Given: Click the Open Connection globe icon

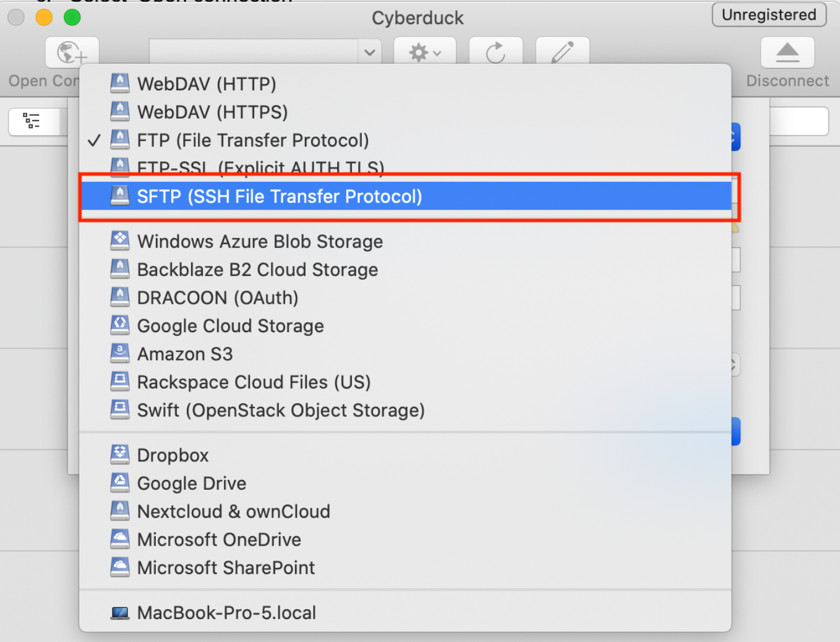Looking at the screenshot, I should 72,53.
